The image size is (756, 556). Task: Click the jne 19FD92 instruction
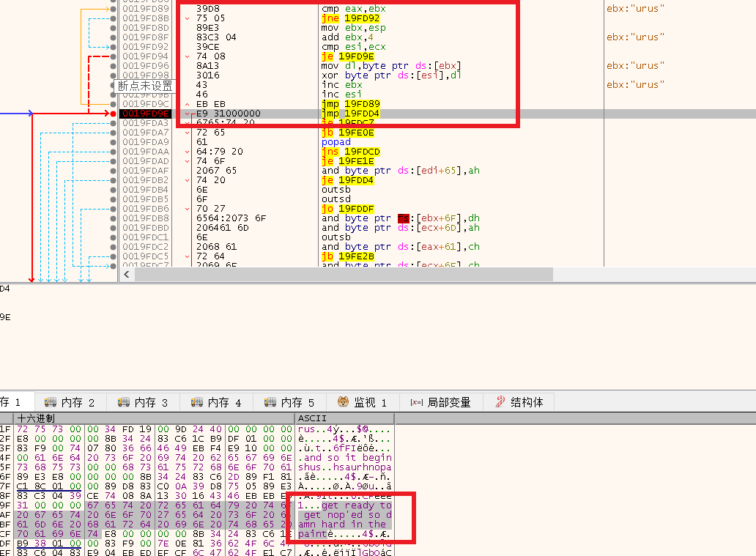(x=350, y=18)
